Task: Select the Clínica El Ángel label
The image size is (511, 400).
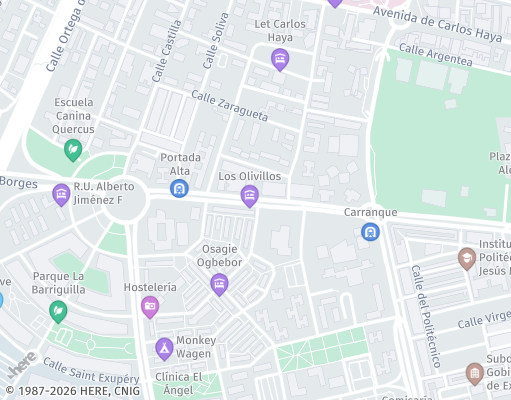Action: [179, 383]
